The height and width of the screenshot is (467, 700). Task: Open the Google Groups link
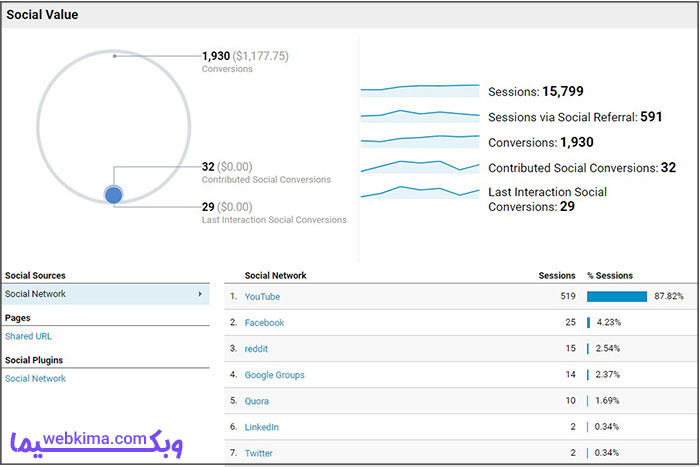275,375
